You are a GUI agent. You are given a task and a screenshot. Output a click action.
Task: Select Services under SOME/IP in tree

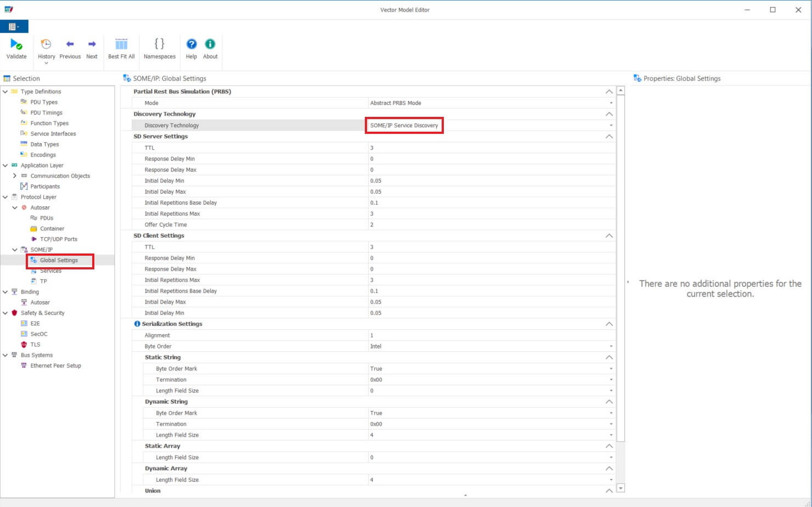tap(50, 271)
